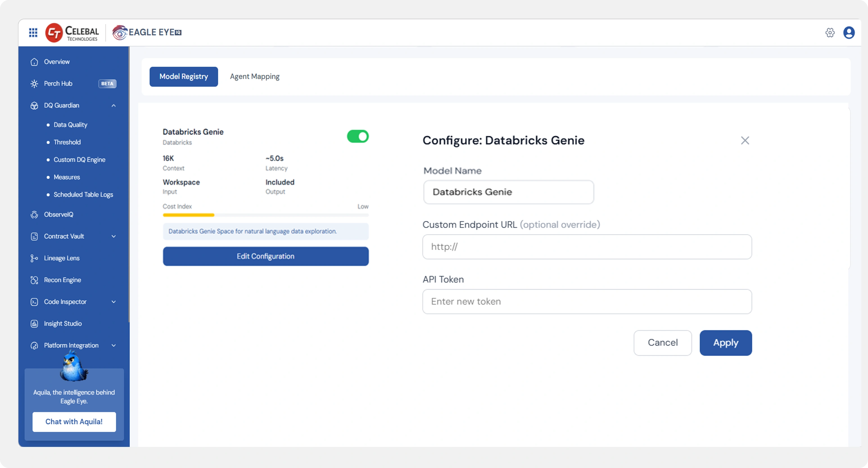Screen dimensions: 868x468
Task: Click the Overview home icon
Action: 34,62
